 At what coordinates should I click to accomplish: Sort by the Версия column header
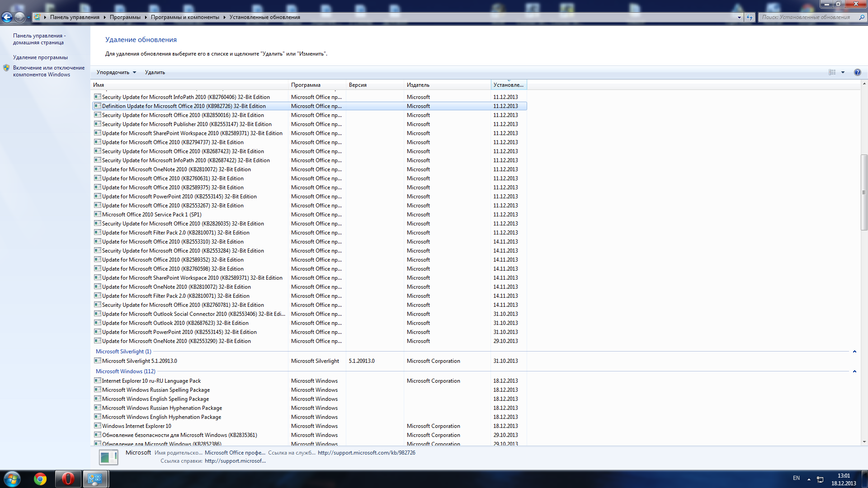click(x=375, y=85)
